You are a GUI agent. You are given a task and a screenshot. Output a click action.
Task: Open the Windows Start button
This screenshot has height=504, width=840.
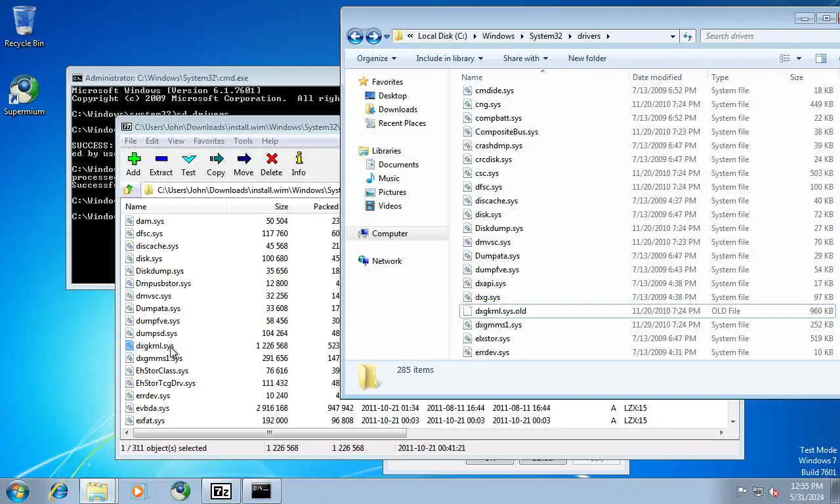click(x=18, y=490)
